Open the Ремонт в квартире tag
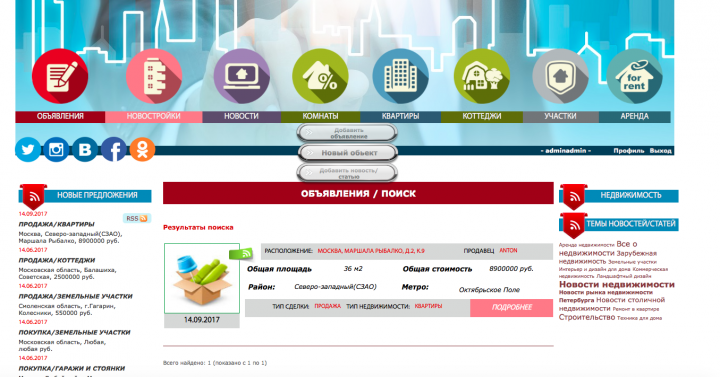Image resolution: width=720 pixels, height=377 pixels. point(636,309)
